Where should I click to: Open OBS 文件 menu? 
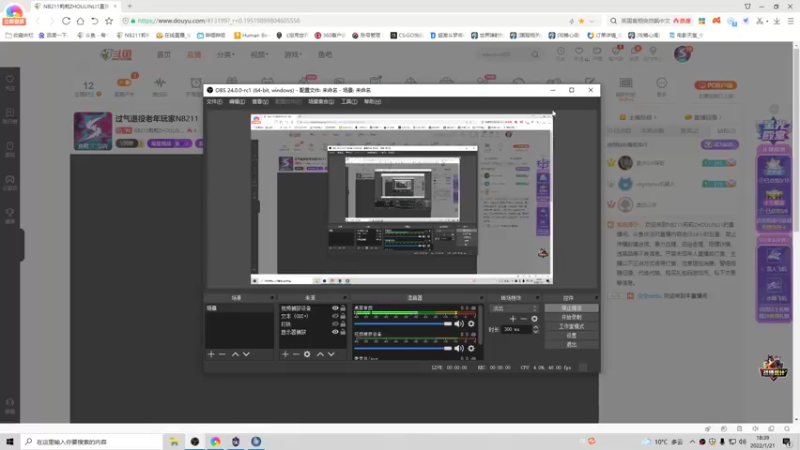tap(214, 102)
